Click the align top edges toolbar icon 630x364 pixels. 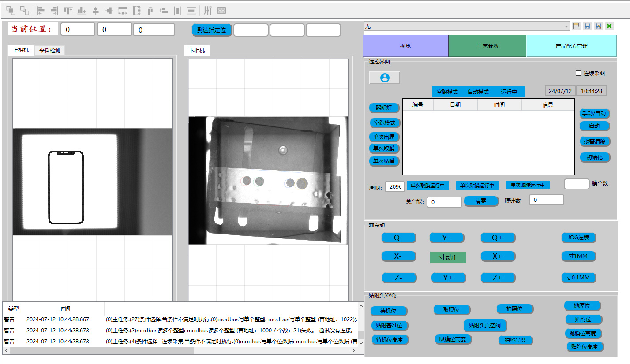[x=68, y=10]
